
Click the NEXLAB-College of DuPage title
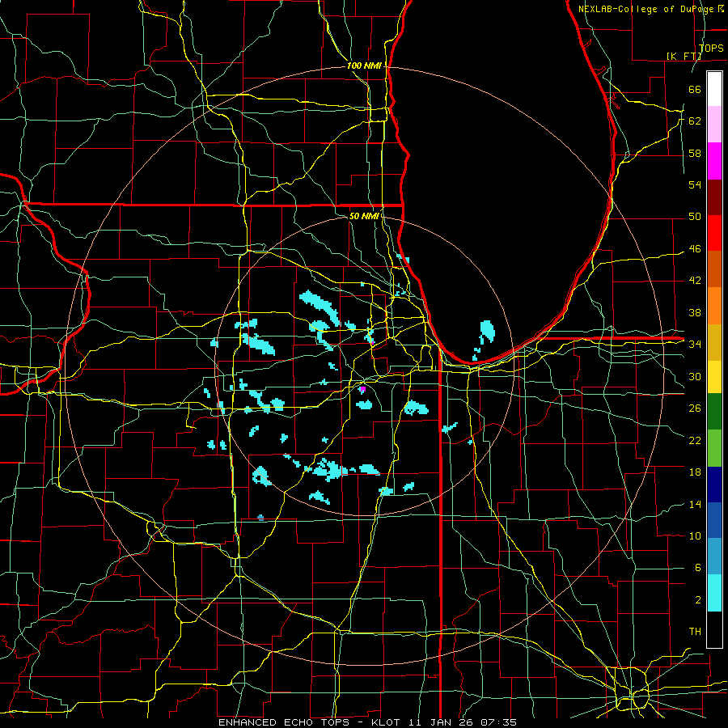click(x=647, y=9)
